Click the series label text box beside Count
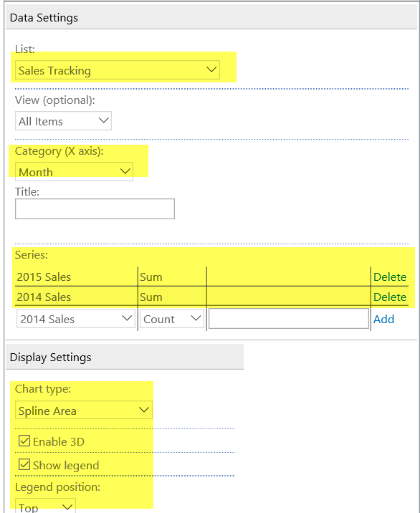The height and width of the screenshot is (513, 420). click(289, 319)
